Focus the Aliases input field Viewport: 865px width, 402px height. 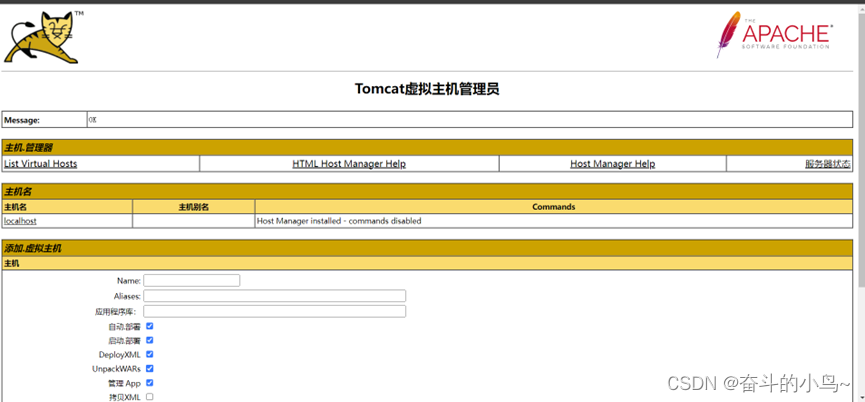275,296
